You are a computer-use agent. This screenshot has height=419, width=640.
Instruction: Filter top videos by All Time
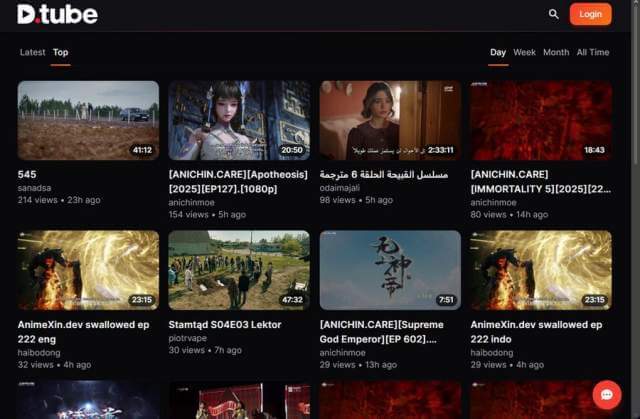[593, 52]
